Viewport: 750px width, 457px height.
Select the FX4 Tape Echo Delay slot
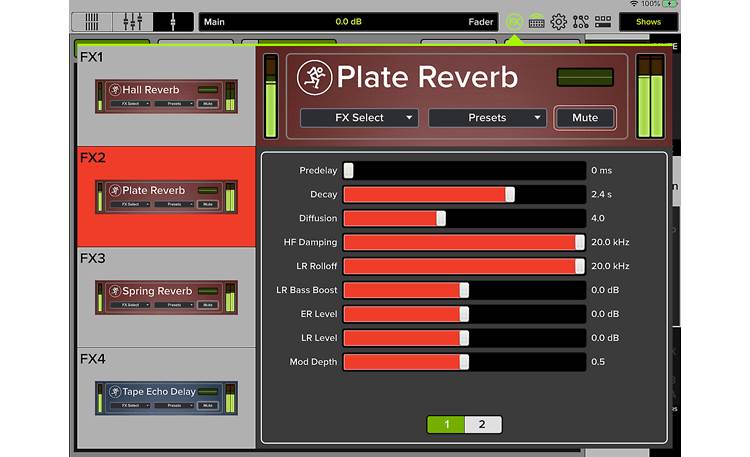pos(166,398)
